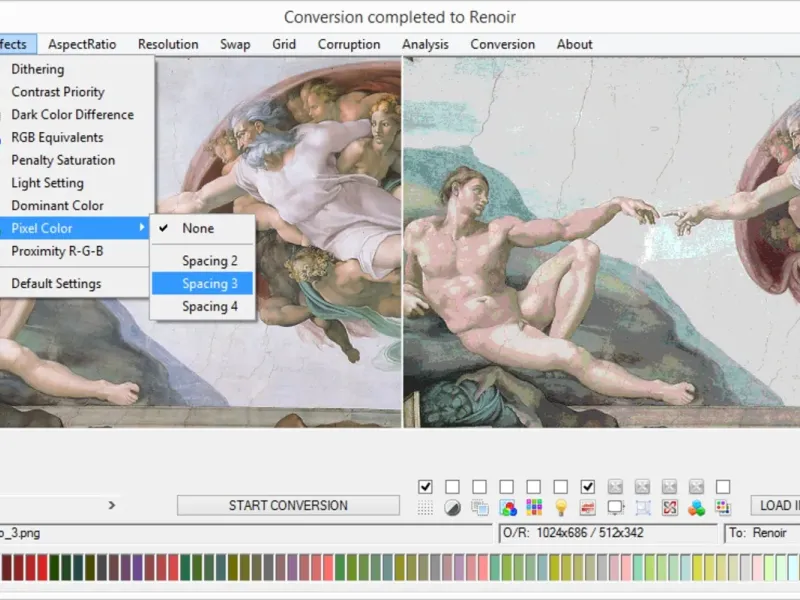Open the Conversion dropdown menu
Viewport: 800px width, 600px height.
pyautogui.click(x=502, y=44)
